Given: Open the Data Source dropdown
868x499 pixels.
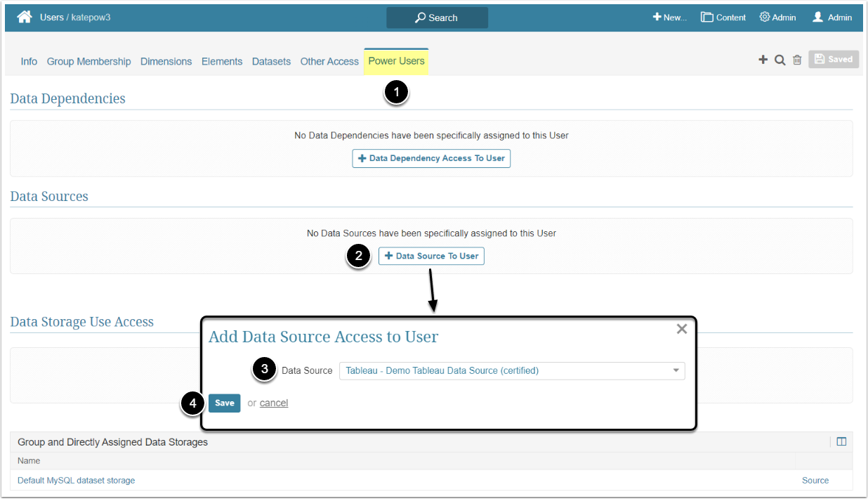Looking at the screenshot, I should point(512,370).
